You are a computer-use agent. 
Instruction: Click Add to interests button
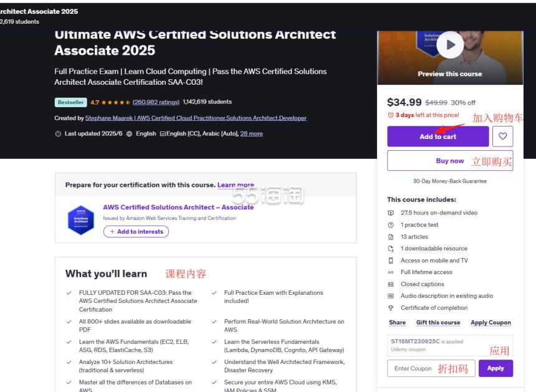[x=136, y=232]
